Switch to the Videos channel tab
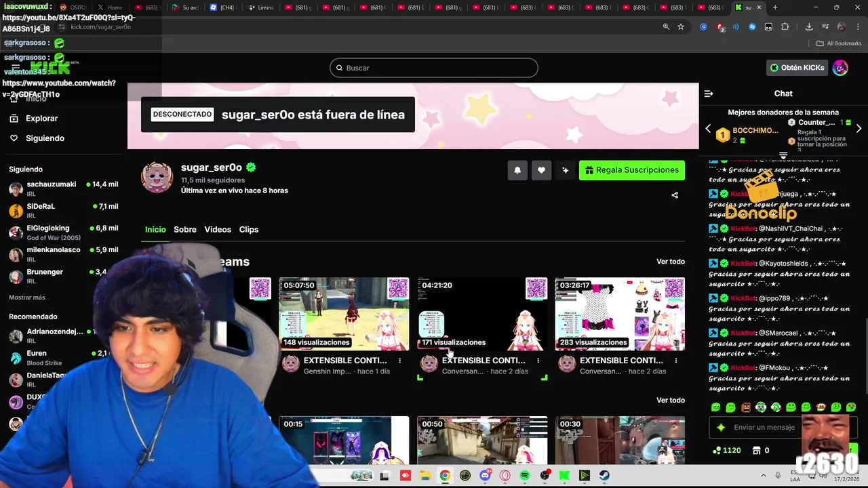Screen dimensions: 868x488 click(x=218, y=230)
